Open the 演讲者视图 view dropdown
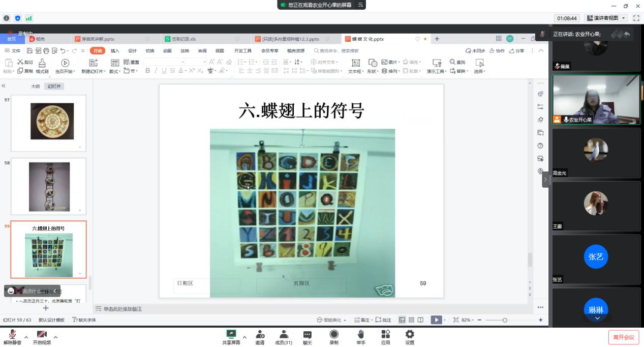 pyautogui.click(x=606, y=18)
